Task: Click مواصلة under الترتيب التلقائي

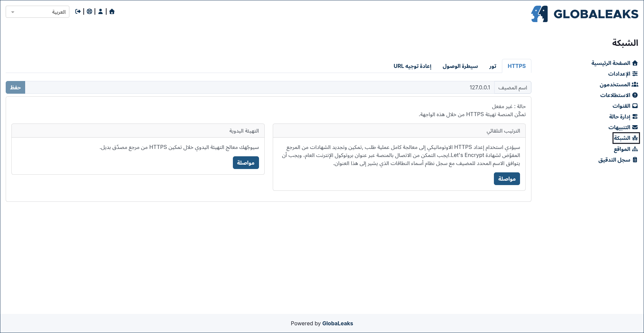Action: [507, 179]
